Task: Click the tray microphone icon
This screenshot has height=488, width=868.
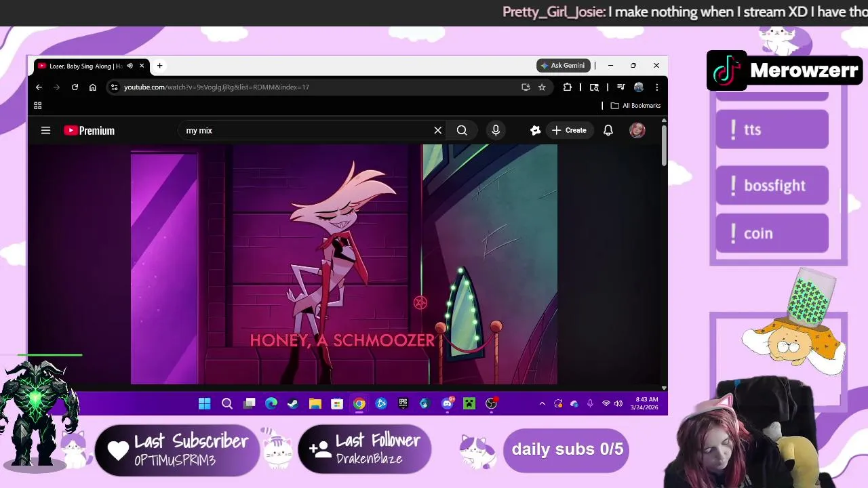Action: click(x=590, y=404)
